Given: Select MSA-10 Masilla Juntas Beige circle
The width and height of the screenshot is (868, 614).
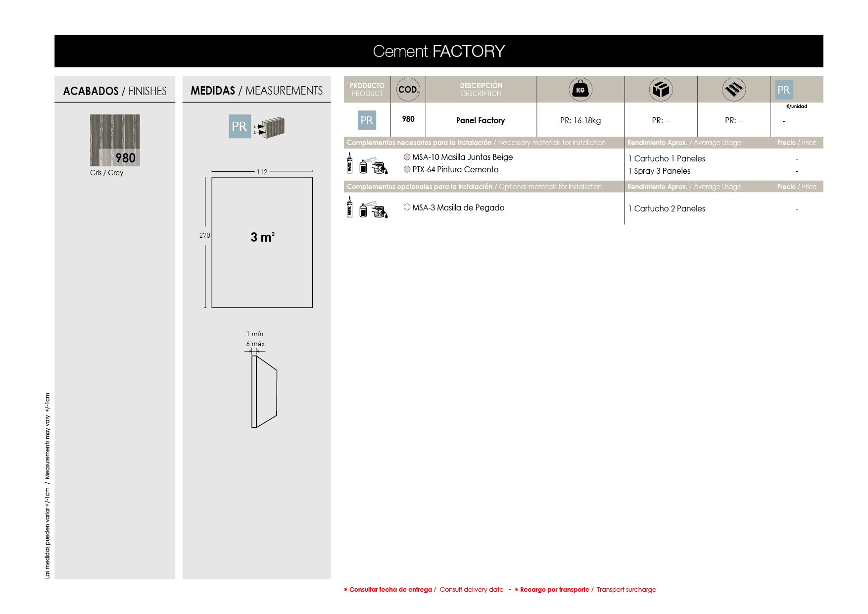Looking at the screenshot, I should click(x=407, y=157).
